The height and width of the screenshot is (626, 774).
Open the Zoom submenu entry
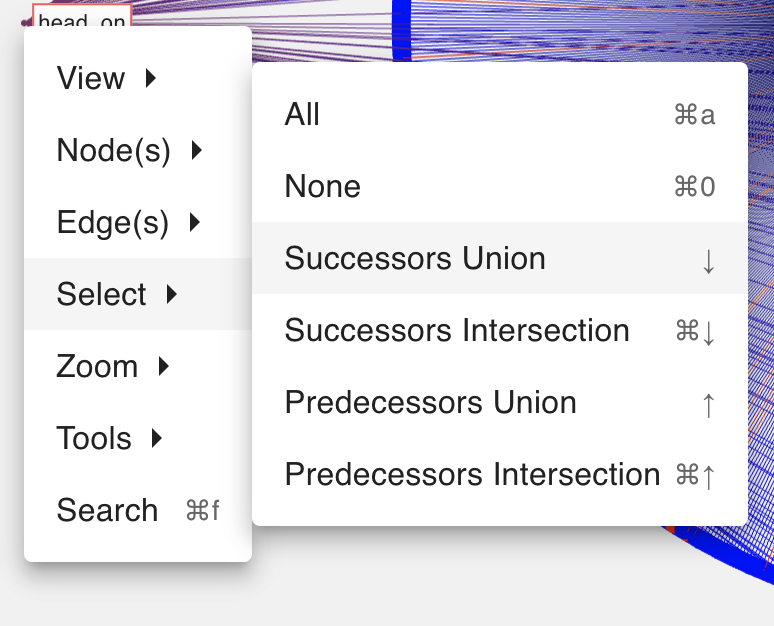(97, 367)
